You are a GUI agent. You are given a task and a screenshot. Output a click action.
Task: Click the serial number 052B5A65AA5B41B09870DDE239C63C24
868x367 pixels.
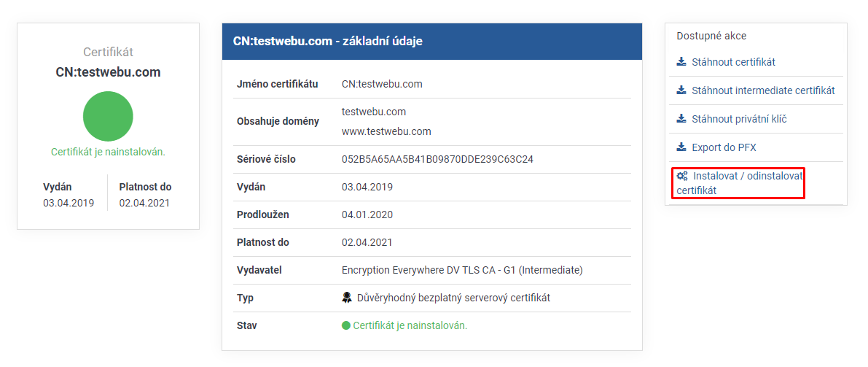(x=437, y=160)
